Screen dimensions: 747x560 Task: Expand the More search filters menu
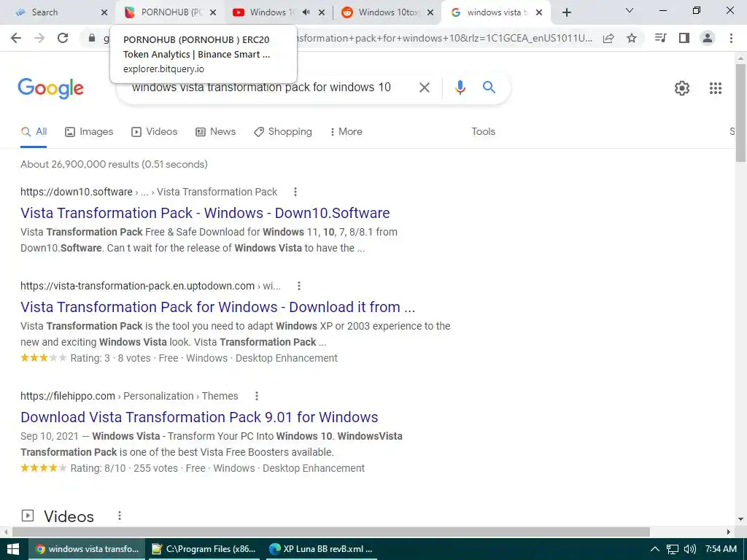click(347, 132)
